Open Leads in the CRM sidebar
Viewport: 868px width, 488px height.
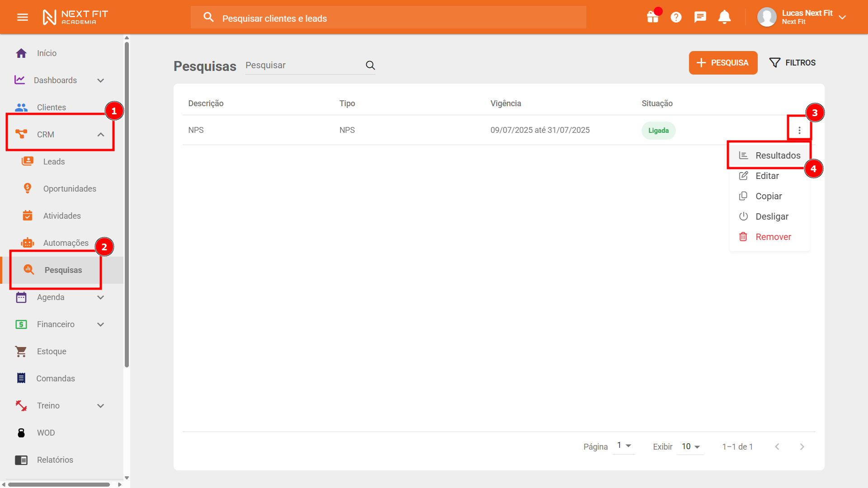54,161
